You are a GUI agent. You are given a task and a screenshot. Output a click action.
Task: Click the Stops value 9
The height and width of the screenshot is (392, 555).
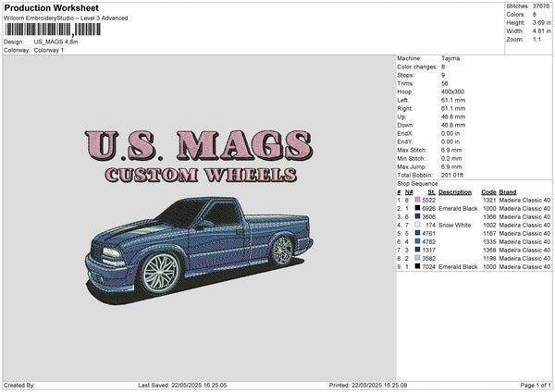(x=443, y=75)
